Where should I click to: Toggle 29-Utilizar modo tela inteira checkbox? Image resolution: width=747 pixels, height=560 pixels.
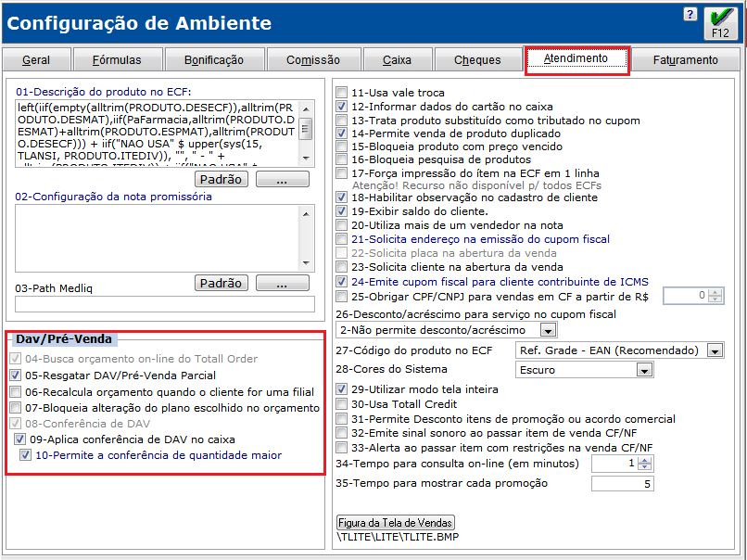[343, 389]
